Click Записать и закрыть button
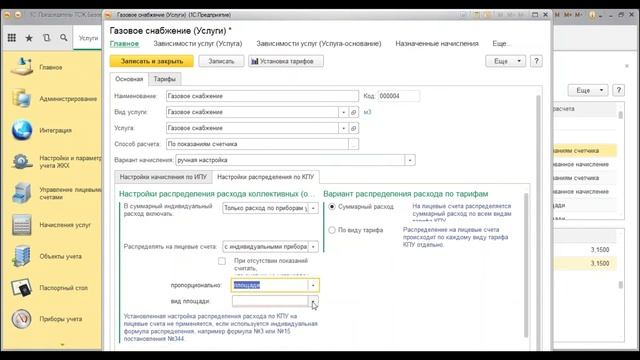This screenshot has width=640, height=360. (x=152, y=61)
